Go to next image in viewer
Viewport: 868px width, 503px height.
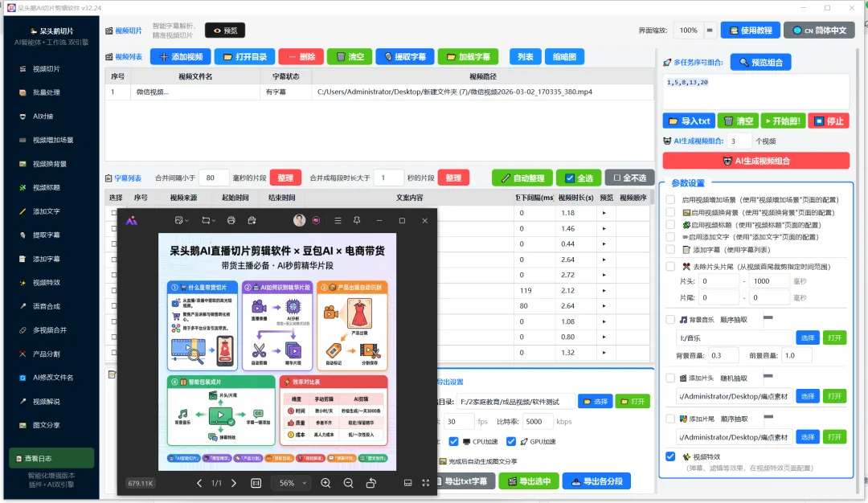tap(234, 483)
